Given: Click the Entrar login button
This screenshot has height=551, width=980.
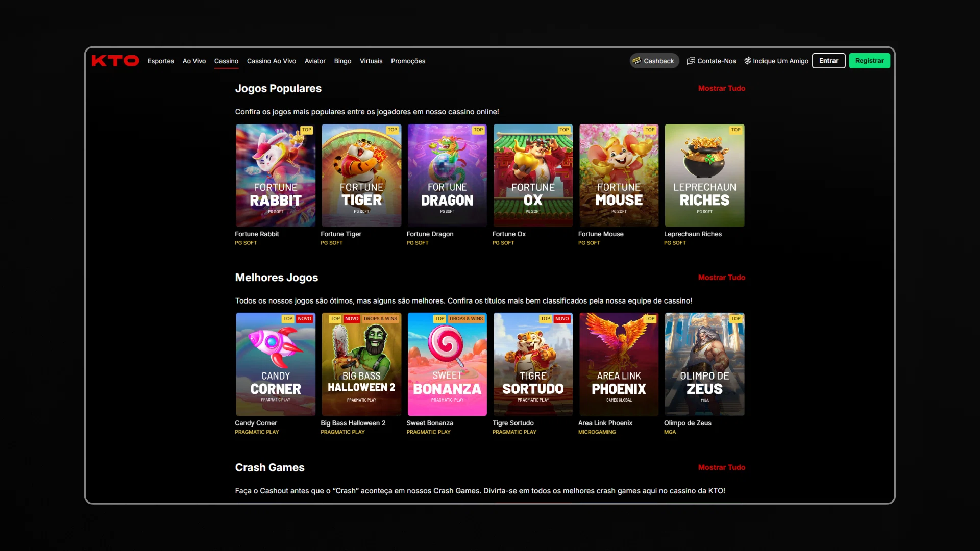Looking at the screenshot, I should pyautogui.click(x=828, y=61).
